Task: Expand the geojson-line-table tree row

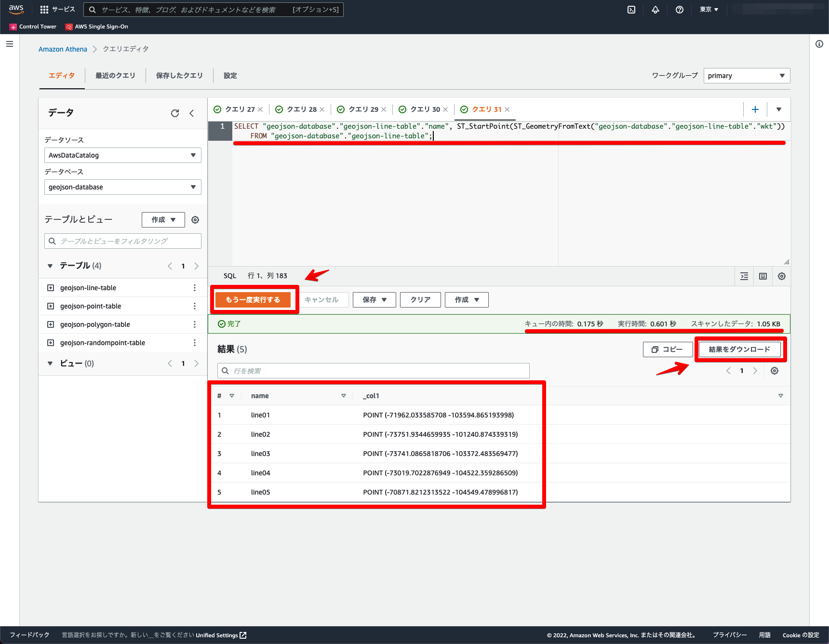Action: click(51, 288)
